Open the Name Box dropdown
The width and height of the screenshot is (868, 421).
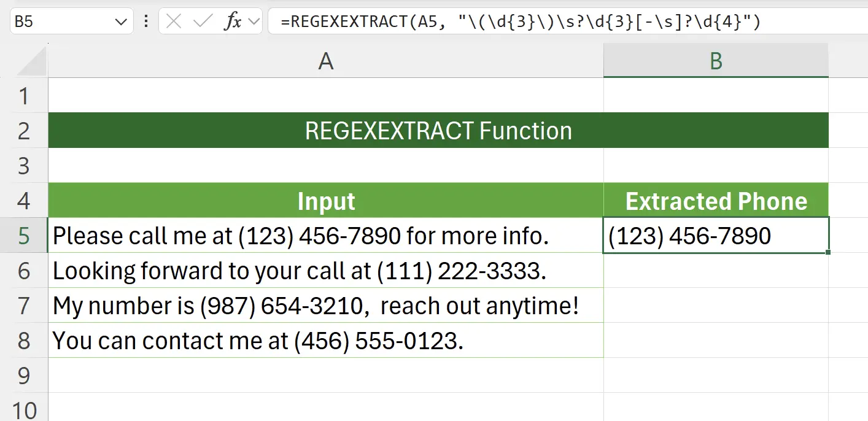[x=120, y=21]
